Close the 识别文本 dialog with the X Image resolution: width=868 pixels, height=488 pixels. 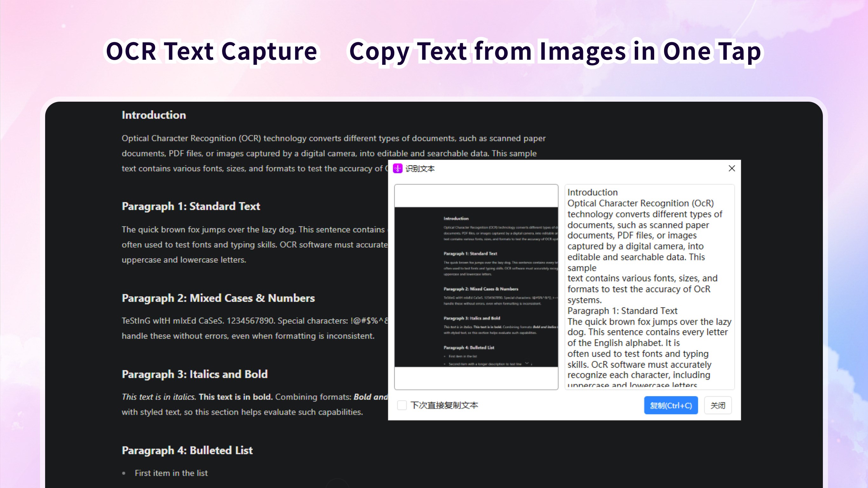(731, 168)
